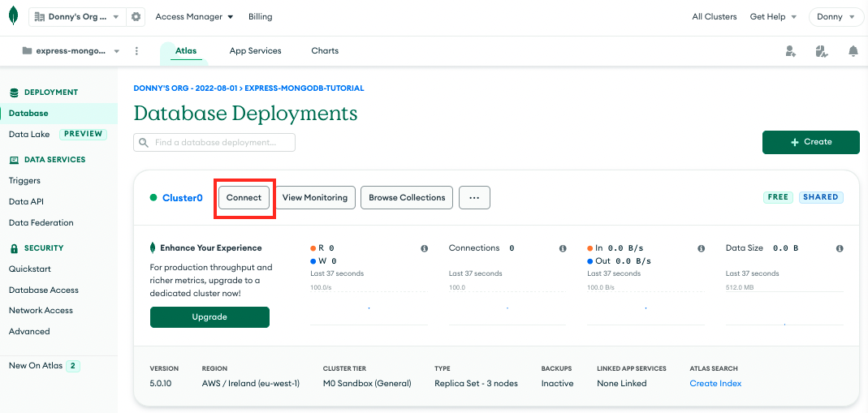Open Donny's Org organization dropdown
Viewport: 868px width, 413px height.
click(x=77, y=16)
